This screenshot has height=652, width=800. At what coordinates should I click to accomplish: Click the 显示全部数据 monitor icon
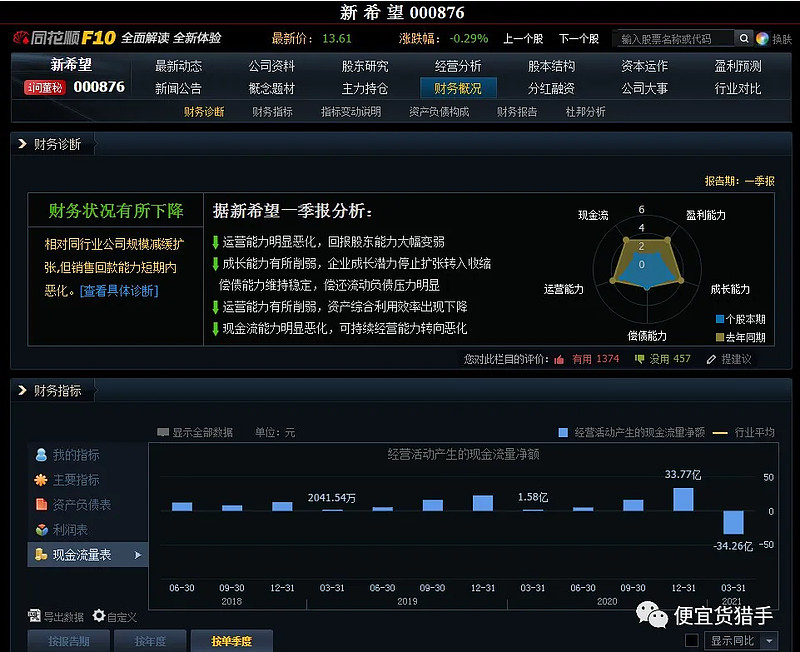pos(163,433)
